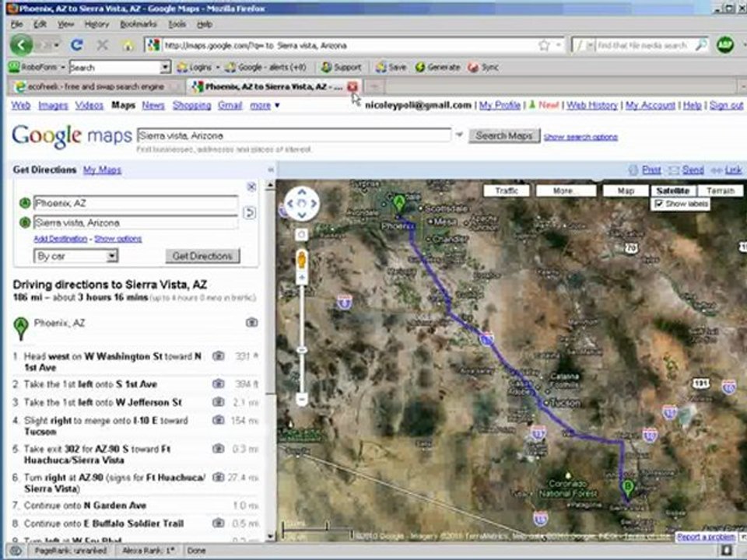
Task: Click the Add Destination link
Action: coord(61,239)
